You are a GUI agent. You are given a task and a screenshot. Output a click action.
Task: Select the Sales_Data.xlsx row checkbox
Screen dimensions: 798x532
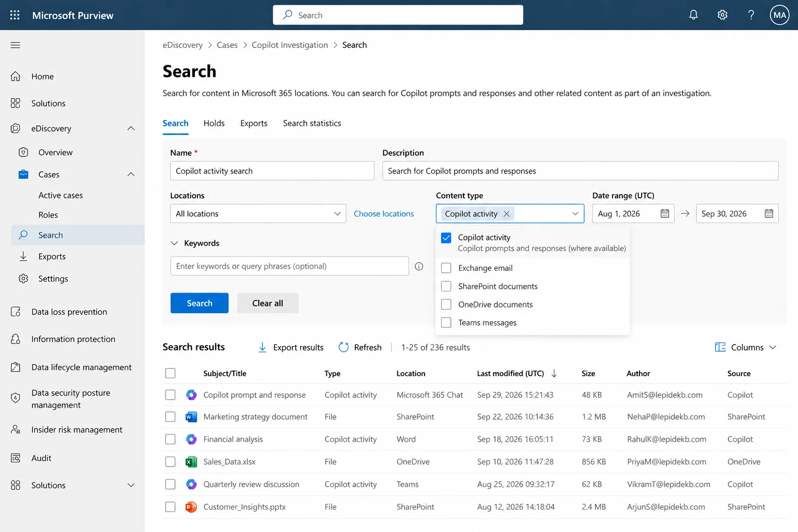(170, 461)
